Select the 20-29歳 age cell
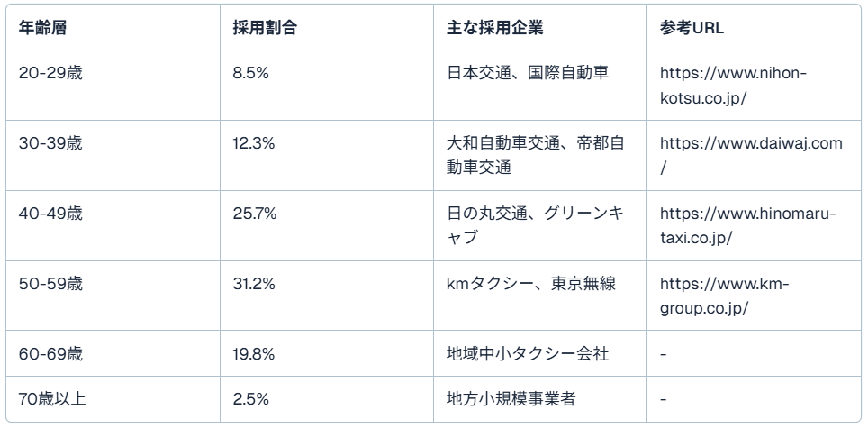 click(x=50, y=73)
